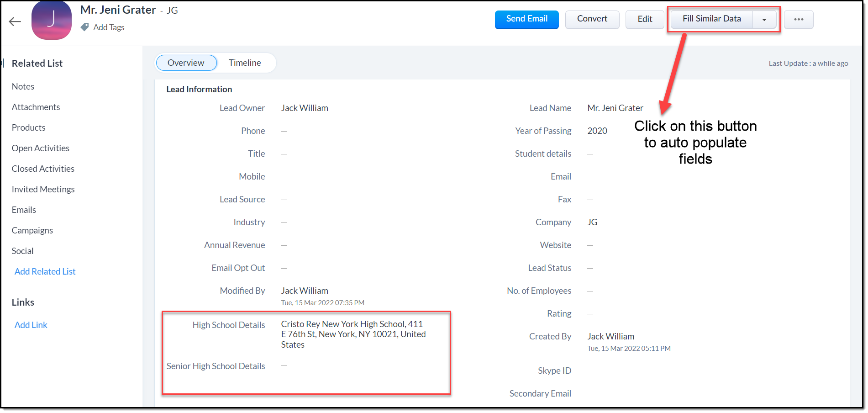This screenshot has width=868, height=413.
Task: Click the empty Lead Source field value
Action: click(x=284, y=200)
